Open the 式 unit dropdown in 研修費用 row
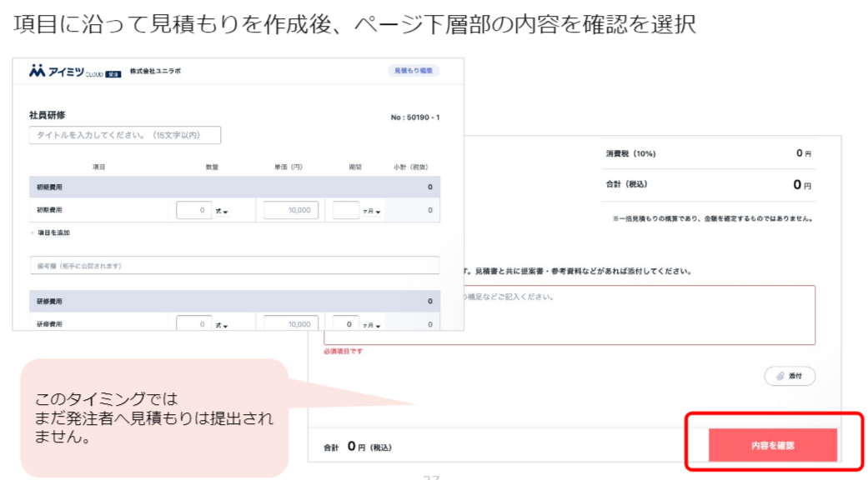The height and width of the screenshot is (480, 868). [x=222, y=325]
